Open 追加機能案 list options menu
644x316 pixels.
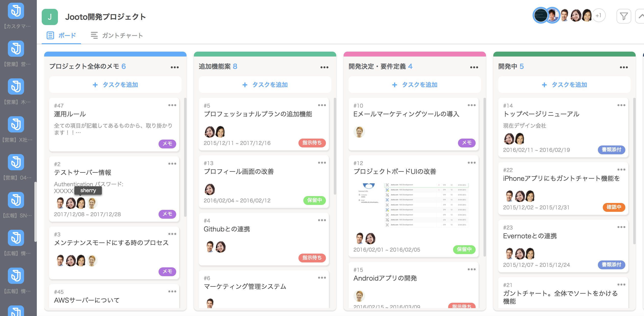[x=324, y=67]
